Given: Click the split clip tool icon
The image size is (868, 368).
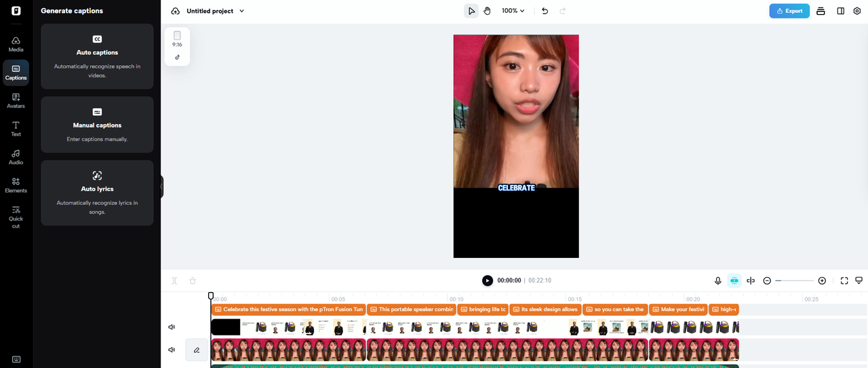Looking at the screenshot, I should [x=174, y=280].
